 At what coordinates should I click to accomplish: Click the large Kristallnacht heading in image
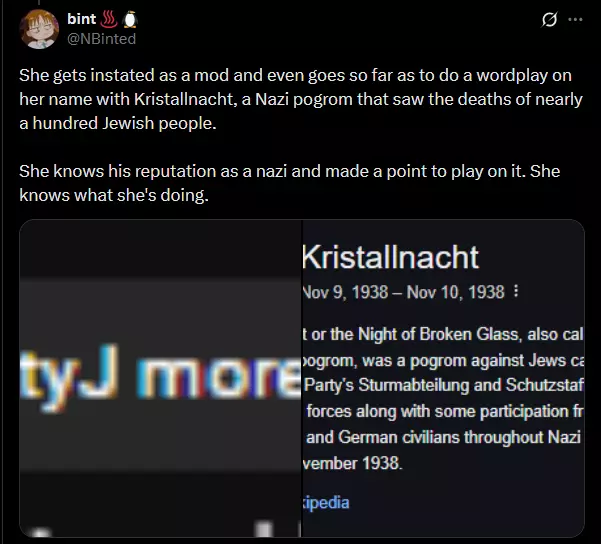(390, 257)
